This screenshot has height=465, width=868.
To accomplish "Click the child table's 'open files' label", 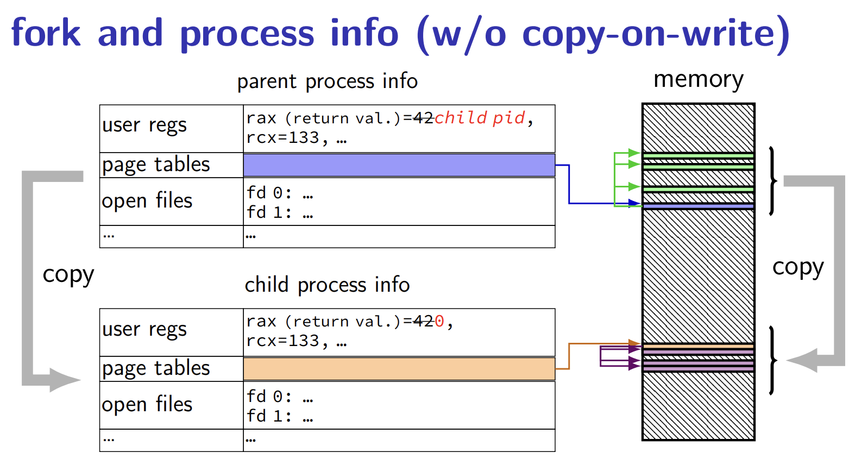I will click(x=147, y=405).
